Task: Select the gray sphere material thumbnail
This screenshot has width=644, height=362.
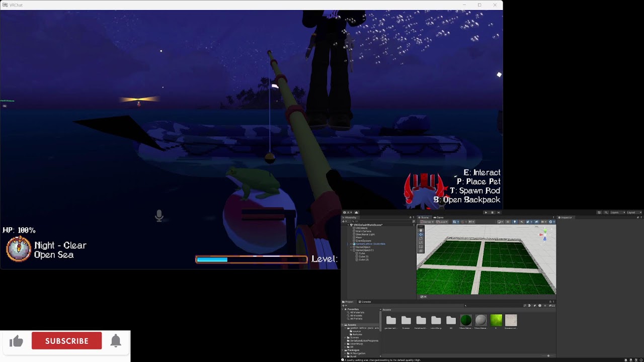Action: 481,320
